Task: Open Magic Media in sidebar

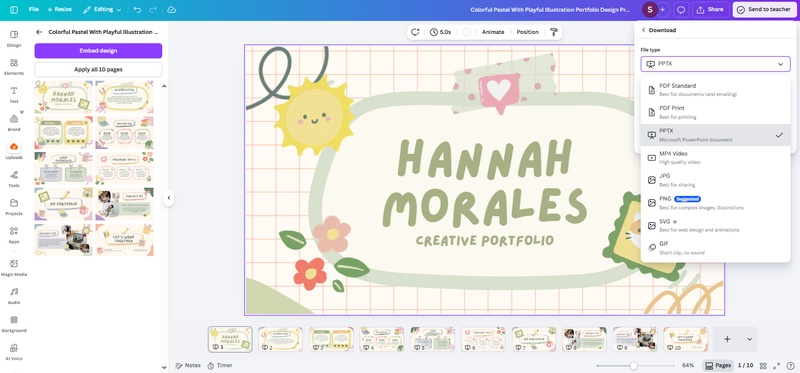Action: pos(14,267)
